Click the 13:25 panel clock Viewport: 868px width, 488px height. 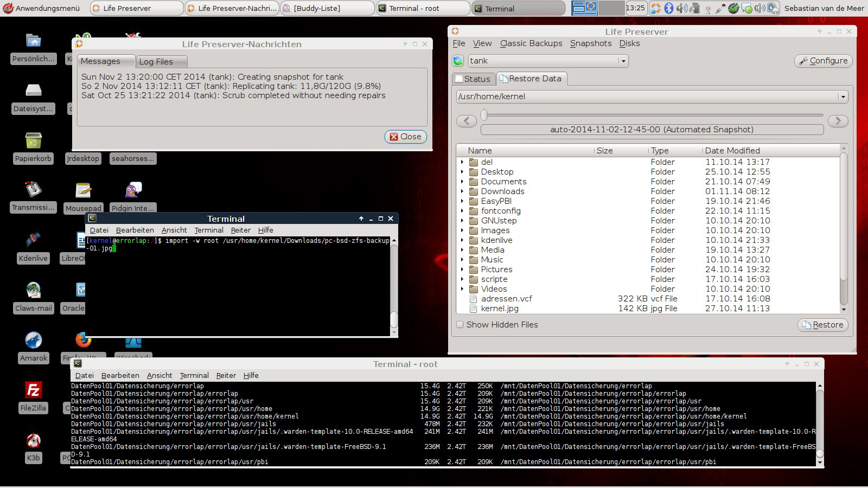(635, 8)
